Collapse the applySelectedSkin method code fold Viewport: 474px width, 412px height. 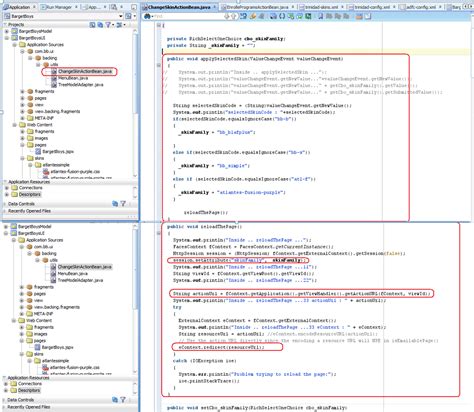pyautogui.click(x=159, y=65)
